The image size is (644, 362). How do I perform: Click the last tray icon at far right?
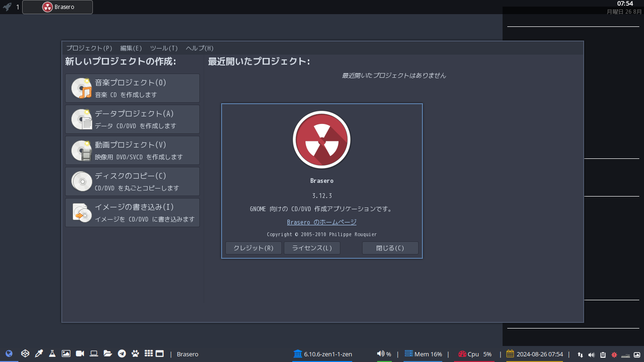637,354
